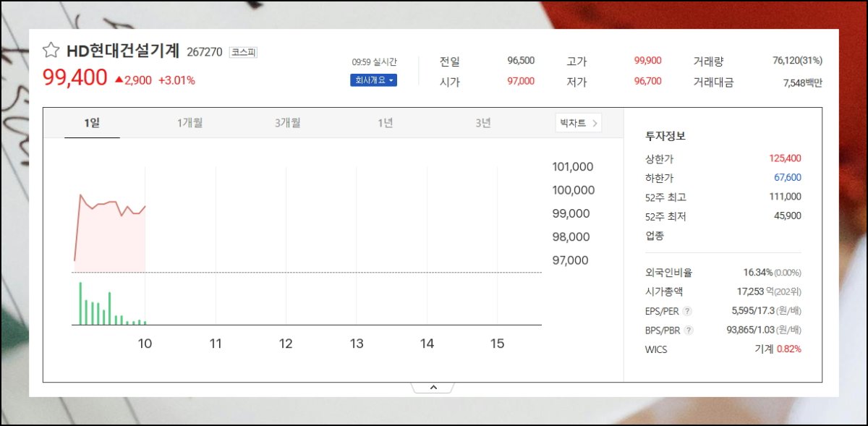Click the EPS/PER value 5,595/17.3
This screenshot has width=868, height=426.
click(753, 311)
